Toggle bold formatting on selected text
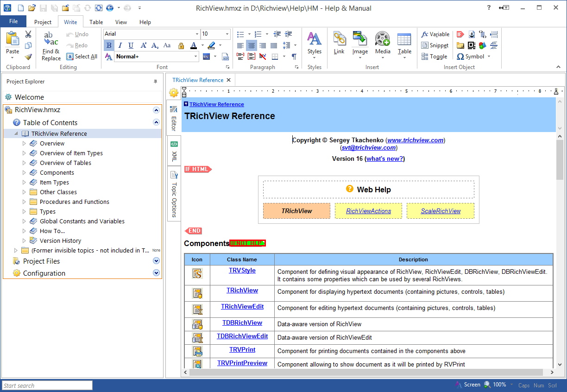 108,45
